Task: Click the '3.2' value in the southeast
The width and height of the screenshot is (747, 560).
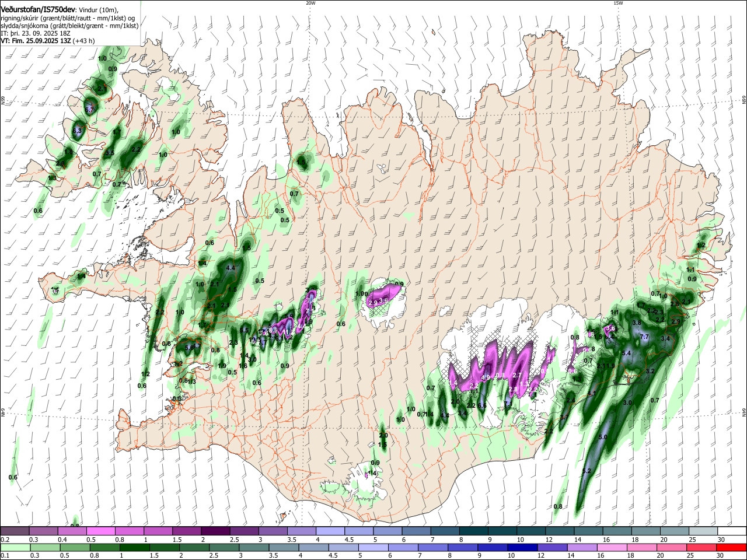Action: [x=651, y=371]
